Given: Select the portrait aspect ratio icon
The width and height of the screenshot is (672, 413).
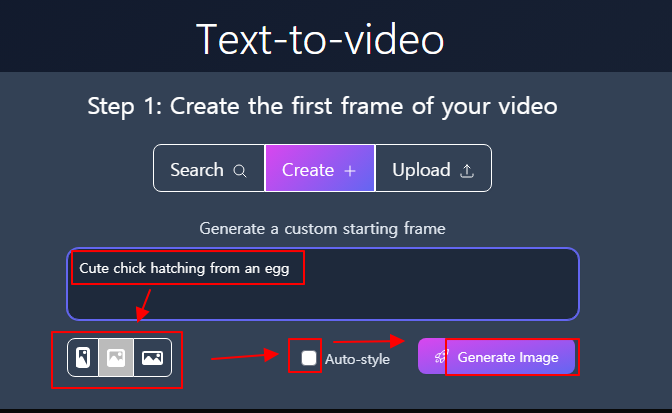Looking at the screenshot, I should coord(83,357).
